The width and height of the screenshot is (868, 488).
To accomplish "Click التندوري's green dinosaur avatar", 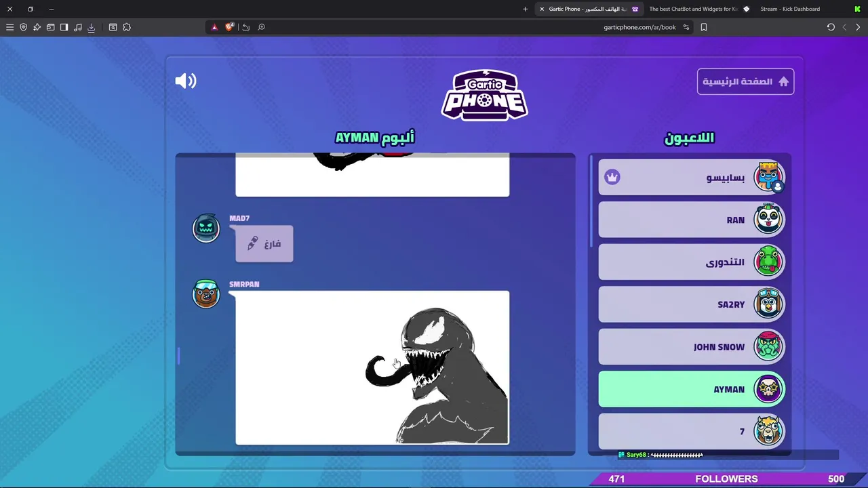I will [x=768, y=262].
